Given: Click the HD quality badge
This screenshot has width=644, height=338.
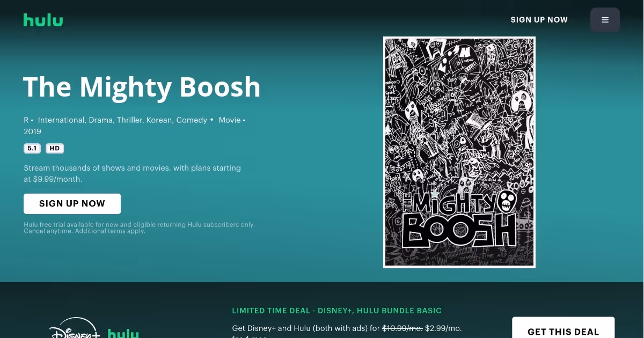Looking at the screenshot, I should tap(55, 149).
